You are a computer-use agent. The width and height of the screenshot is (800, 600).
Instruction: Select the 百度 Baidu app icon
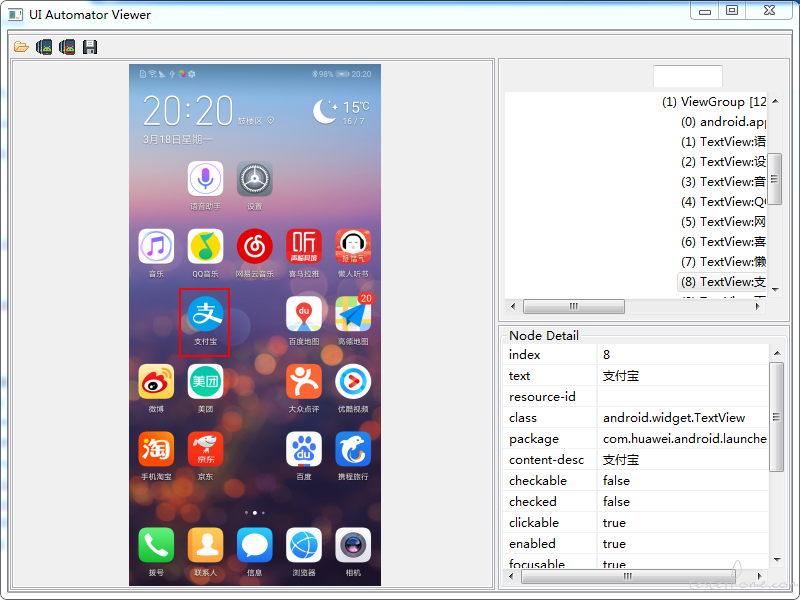pos(304,449)
